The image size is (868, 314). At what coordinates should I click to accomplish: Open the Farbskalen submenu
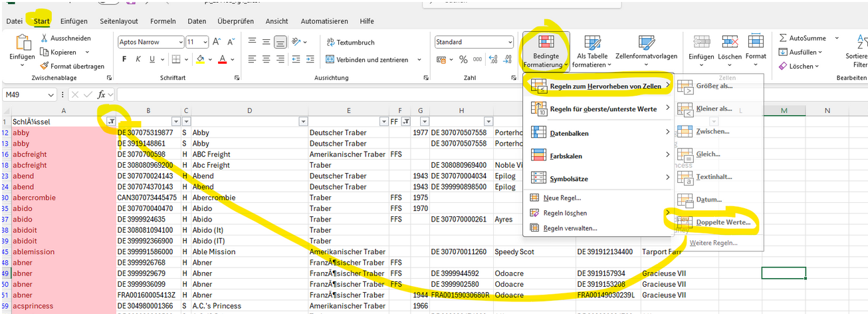(599, 155)
